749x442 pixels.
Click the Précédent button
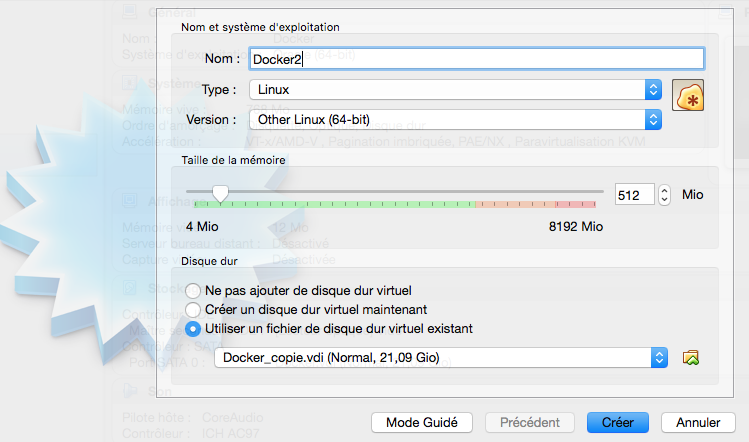(530, 422)
